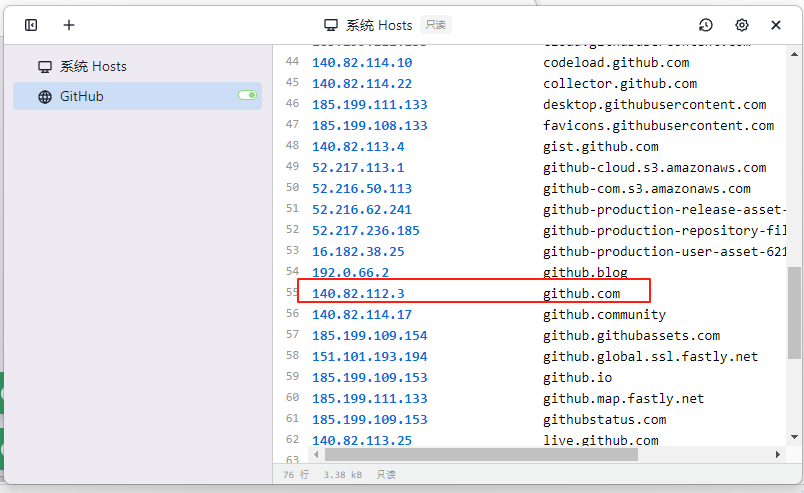Click the monitor icon beside 系统 Hosts in sidebar
Viewport: 804px width, 493px height.
pos(45,67)
